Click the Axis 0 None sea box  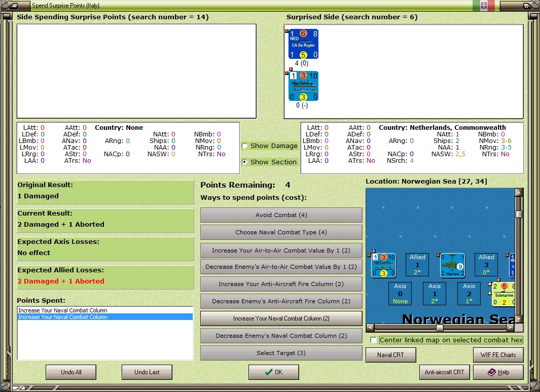(x=400, y=294)
